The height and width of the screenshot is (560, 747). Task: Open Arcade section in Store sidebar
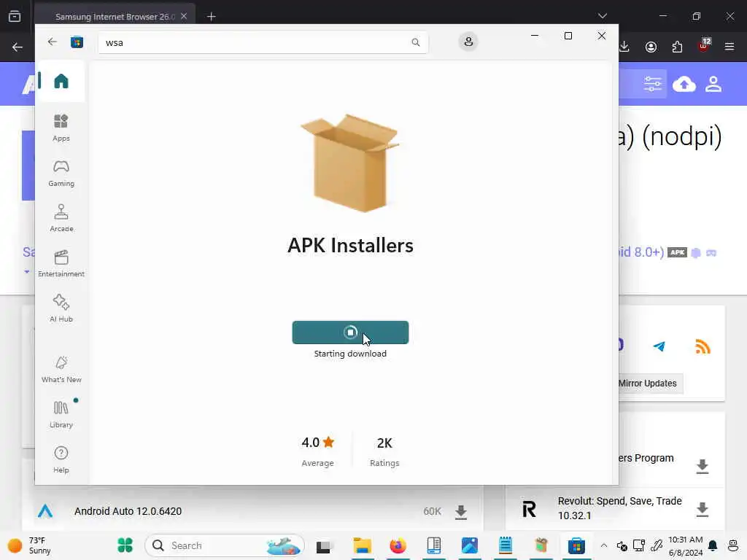pos(61,218)
